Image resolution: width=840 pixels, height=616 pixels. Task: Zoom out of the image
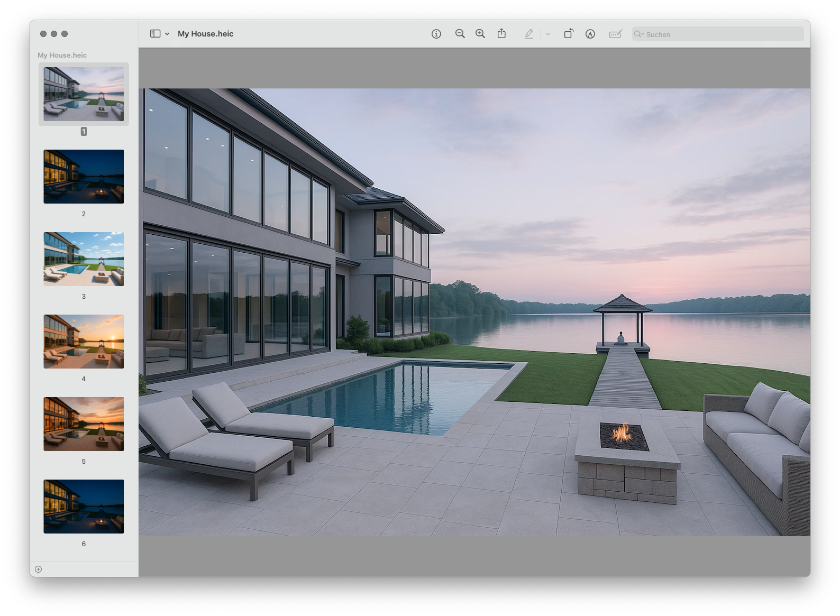(460, 34)
